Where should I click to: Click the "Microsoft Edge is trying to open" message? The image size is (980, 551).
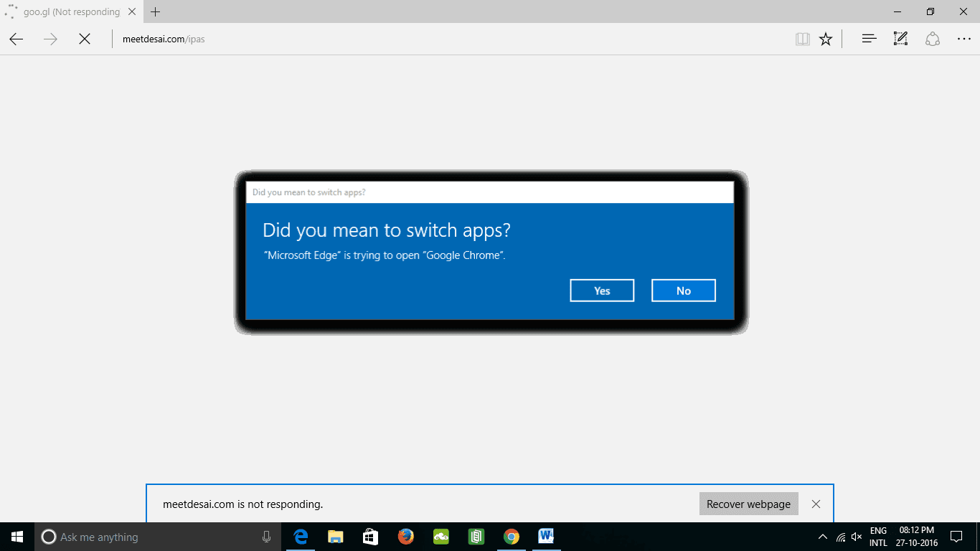385,255
